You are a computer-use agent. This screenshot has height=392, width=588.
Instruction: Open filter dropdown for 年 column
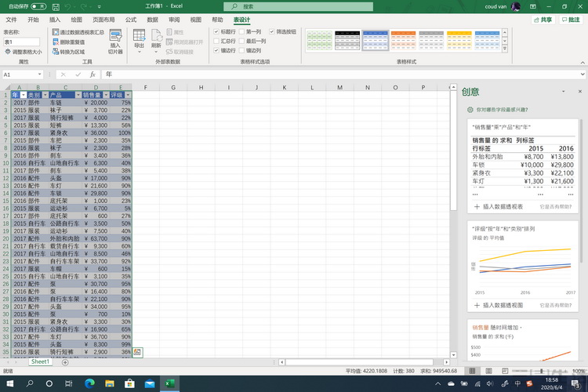click(24, 95)
